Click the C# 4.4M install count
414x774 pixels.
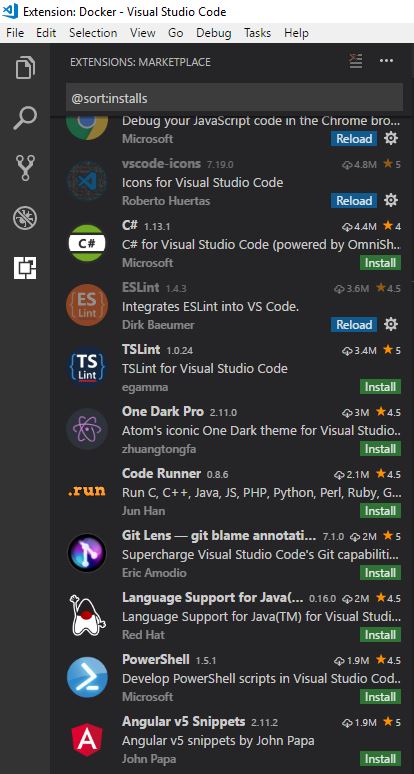[359, 226]
